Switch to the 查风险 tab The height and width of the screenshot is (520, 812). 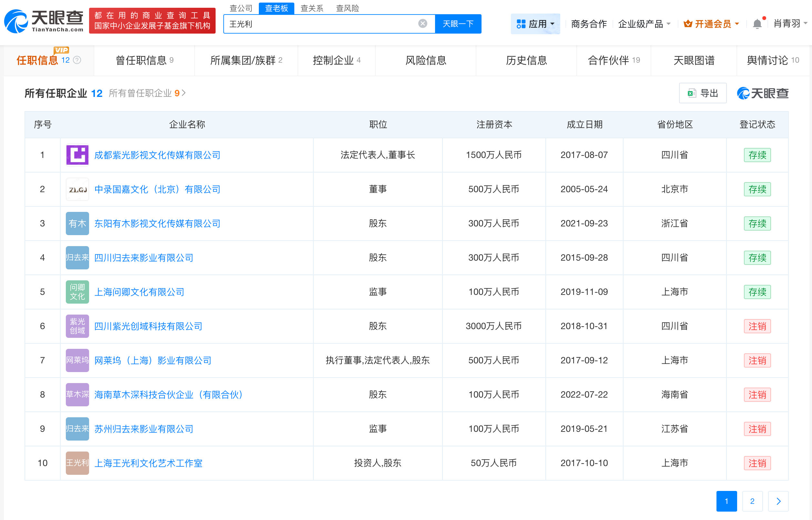click(347, 8)
